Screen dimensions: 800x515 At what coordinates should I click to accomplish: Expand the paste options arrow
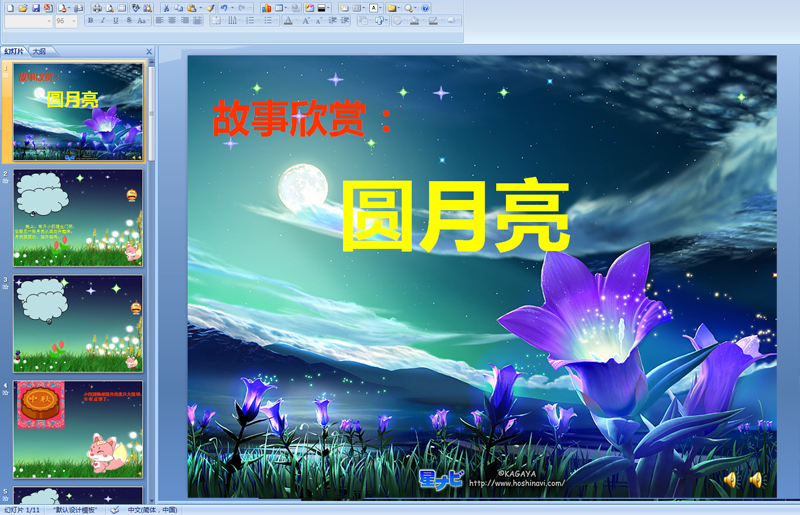pyautogui.click(x=201, y=8)
